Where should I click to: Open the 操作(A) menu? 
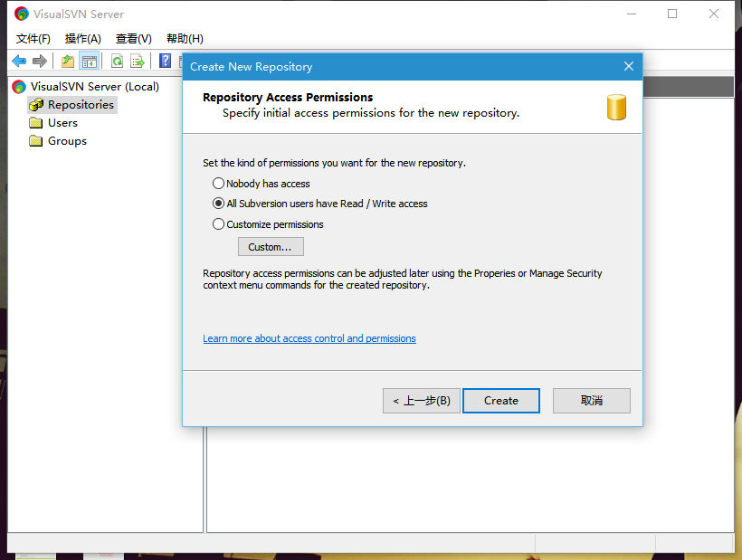[83, 39]
